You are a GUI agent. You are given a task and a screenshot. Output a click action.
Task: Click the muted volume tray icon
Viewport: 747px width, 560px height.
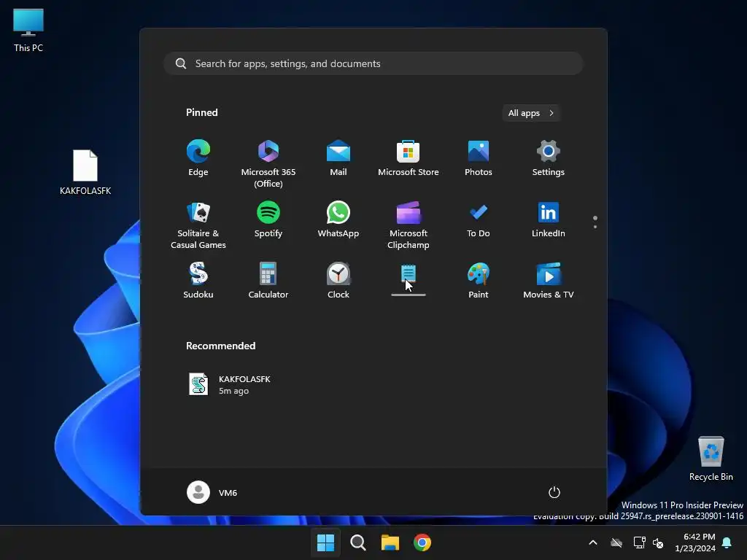[x=658, y=542]
